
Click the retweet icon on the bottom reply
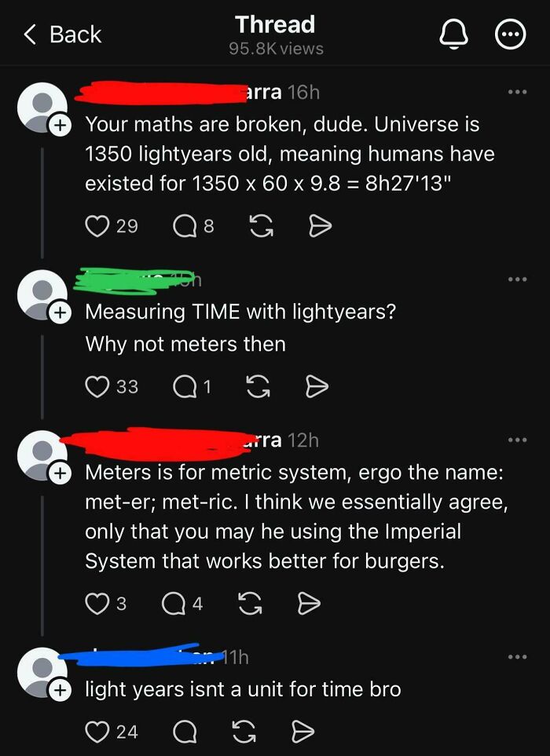click(247, 731)
